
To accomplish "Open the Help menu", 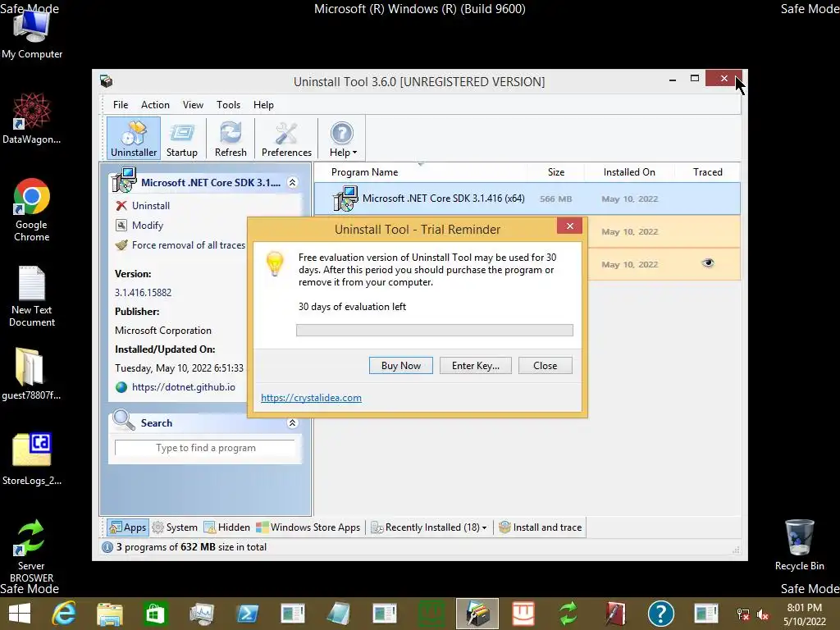I will click(263, 105).
